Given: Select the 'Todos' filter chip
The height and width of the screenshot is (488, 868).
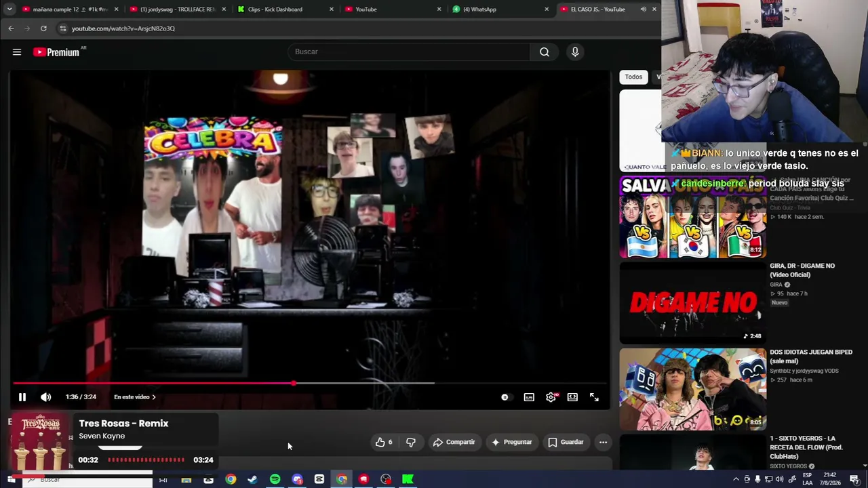Looking at the screenshot, I should point(633,77).
